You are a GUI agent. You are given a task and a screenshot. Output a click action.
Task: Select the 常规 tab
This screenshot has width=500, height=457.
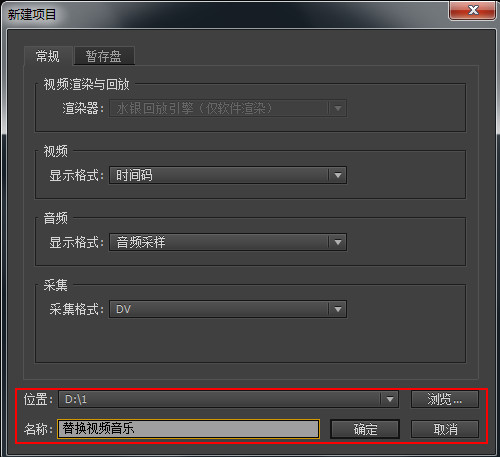48,56
